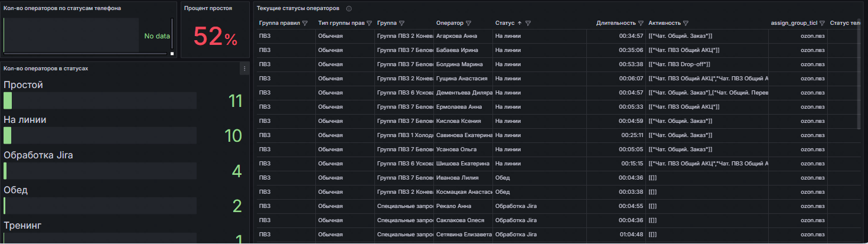Click horizontal scrollbar in phone statuses panel
This screenshot has height=244, width=868.
pyautogui.click(x=86, y=53)
